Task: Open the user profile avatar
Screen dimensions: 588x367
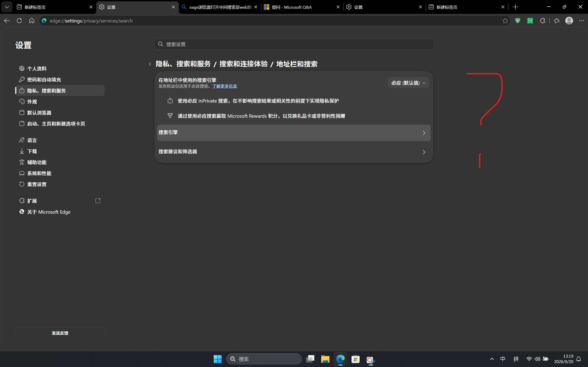Action: pyautogui.click(x=569, y=21)
